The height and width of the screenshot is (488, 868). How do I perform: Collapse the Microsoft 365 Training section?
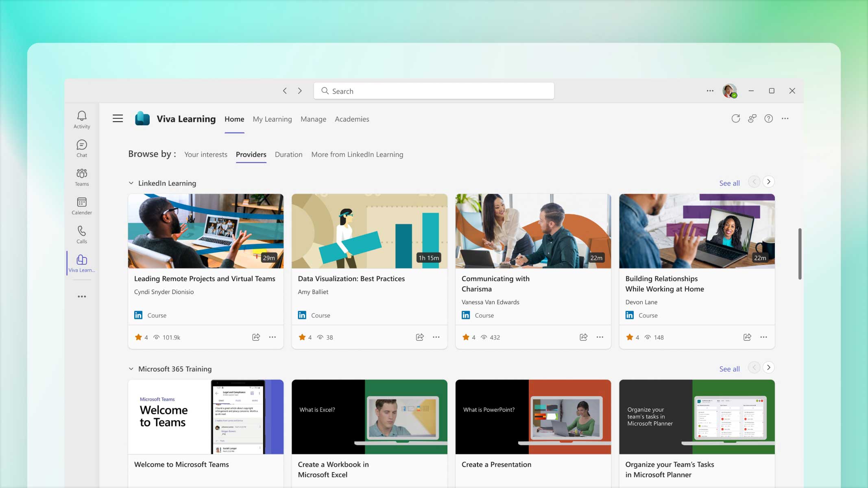(x=131, y=368)
